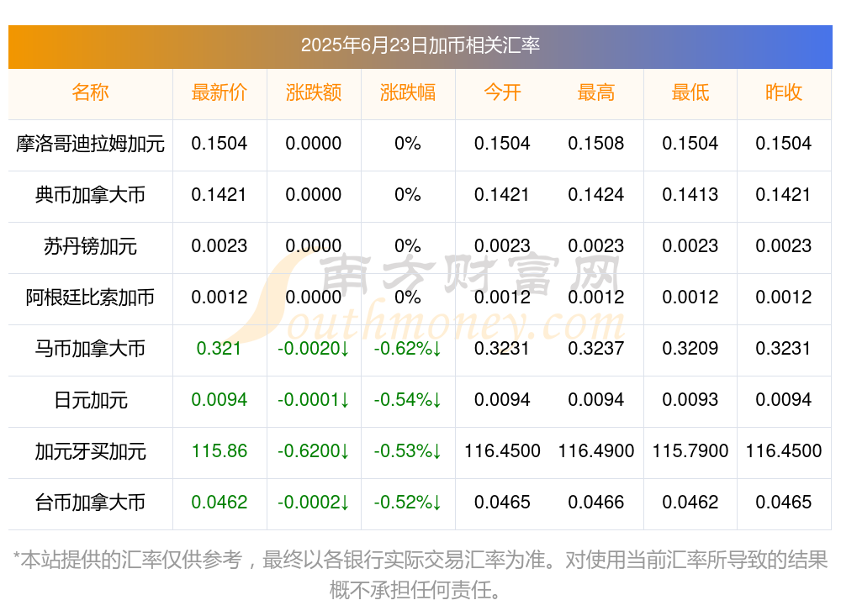841x616 pixels.
Task: Click the -0.0002↓ change amount
Action: [x=313, y=502]
